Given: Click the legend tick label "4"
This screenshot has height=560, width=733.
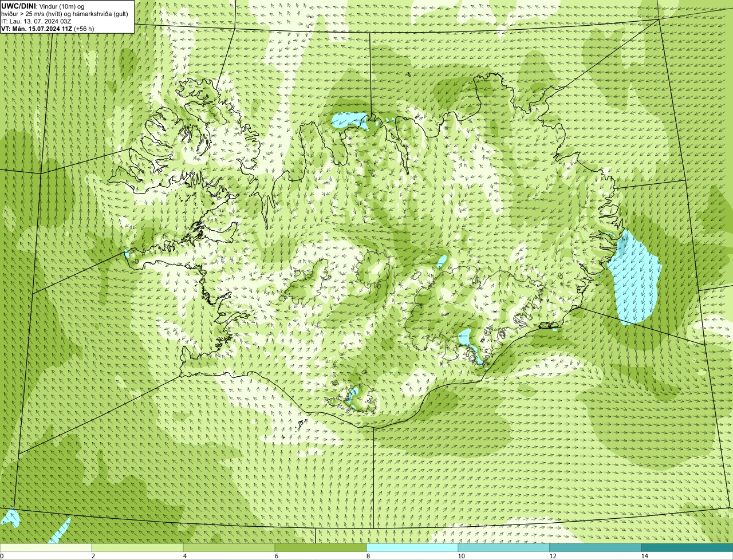Looking at the screenshot, I should pyautogui.click(x=184, y=556).
